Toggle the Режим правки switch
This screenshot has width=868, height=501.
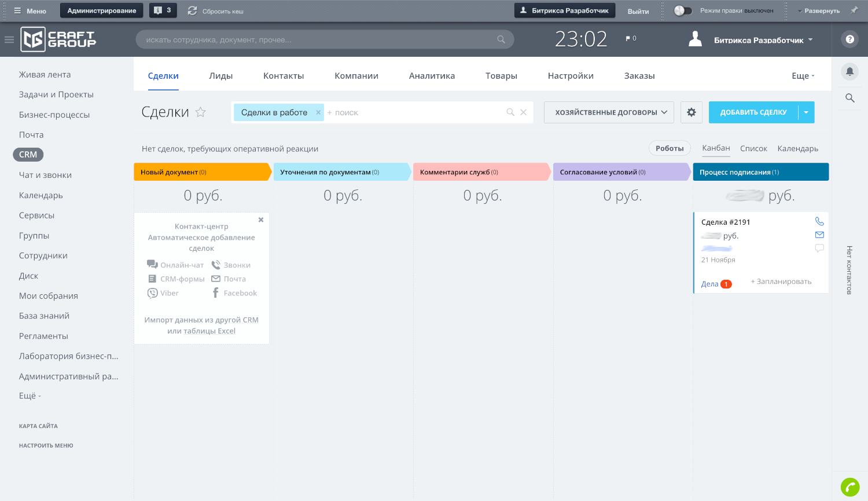pos(682,10)
